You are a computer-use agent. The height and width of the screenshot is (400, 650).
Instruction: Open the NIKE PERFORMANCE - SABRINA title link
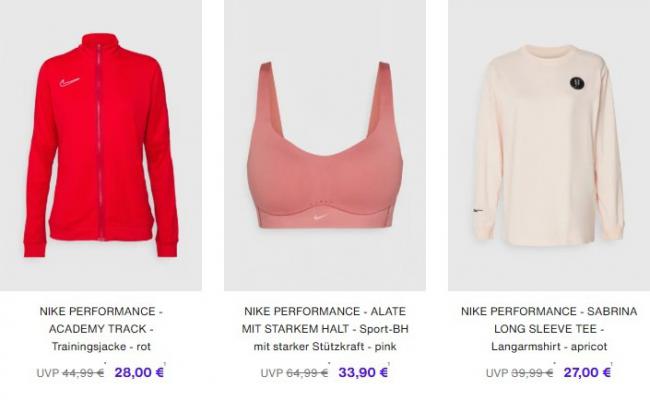pyautogui.click(x=549, y=320)
